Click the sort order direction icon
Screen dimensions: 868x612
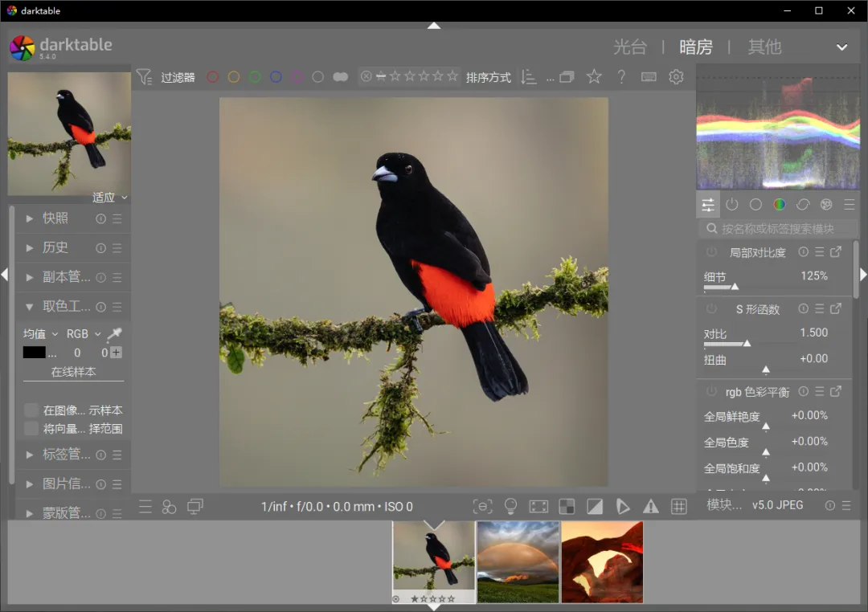click(x=529, y=77)
